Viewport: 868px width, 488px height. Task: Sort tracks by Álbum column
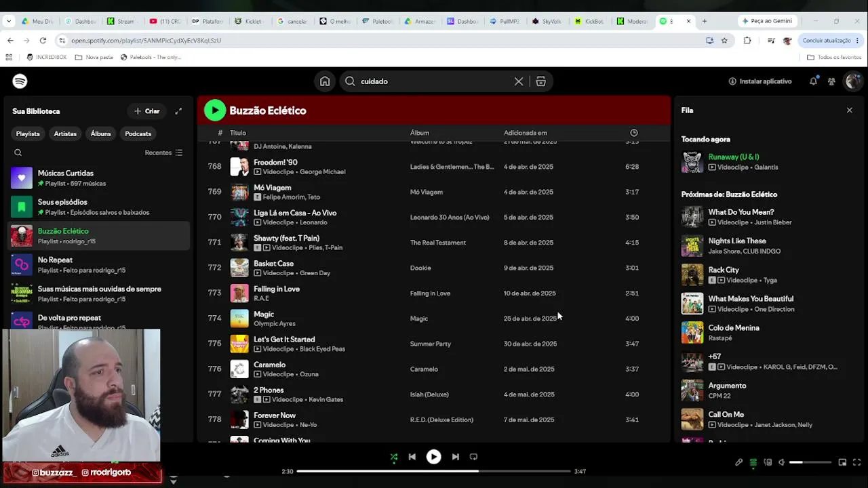(420, 133)
